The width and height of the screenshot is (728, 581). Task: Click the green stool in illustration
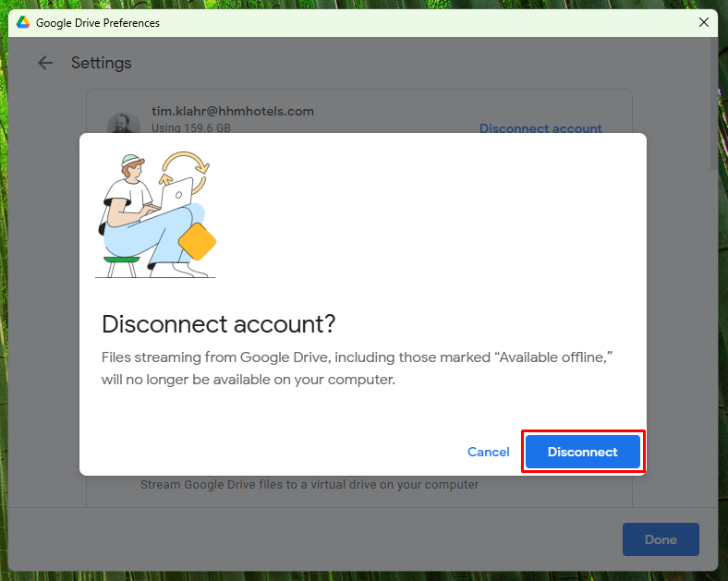[x=121, y=262]
